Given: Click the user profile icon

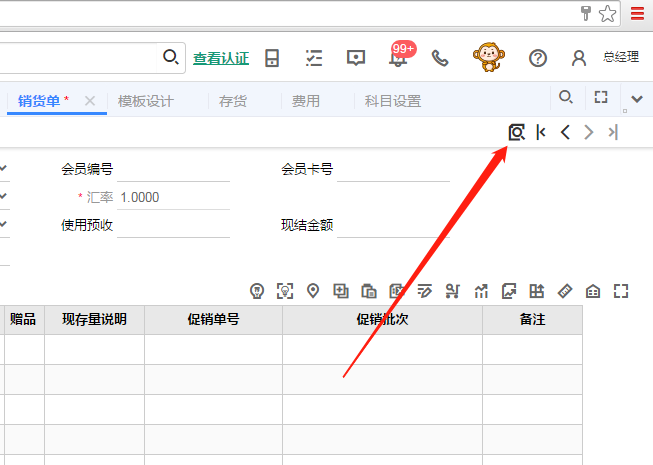Looking at the screenshot, I should (x=579, y=58).
